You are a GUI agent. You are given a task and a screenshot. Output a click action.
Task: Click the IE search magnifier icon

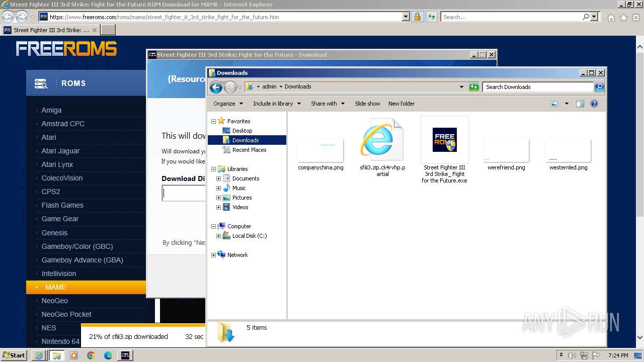tap(586, 17)
